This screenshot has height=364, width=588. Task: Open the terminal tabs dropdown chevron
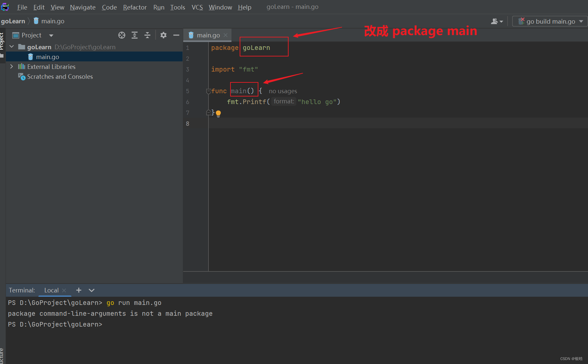point(91,290)
